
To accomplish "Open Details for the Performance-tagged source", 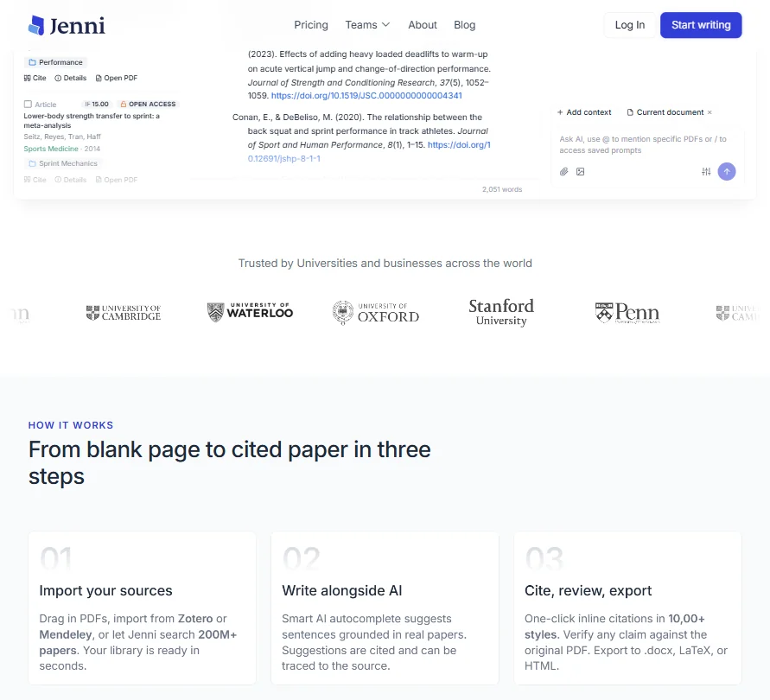I will coord(70,78).
